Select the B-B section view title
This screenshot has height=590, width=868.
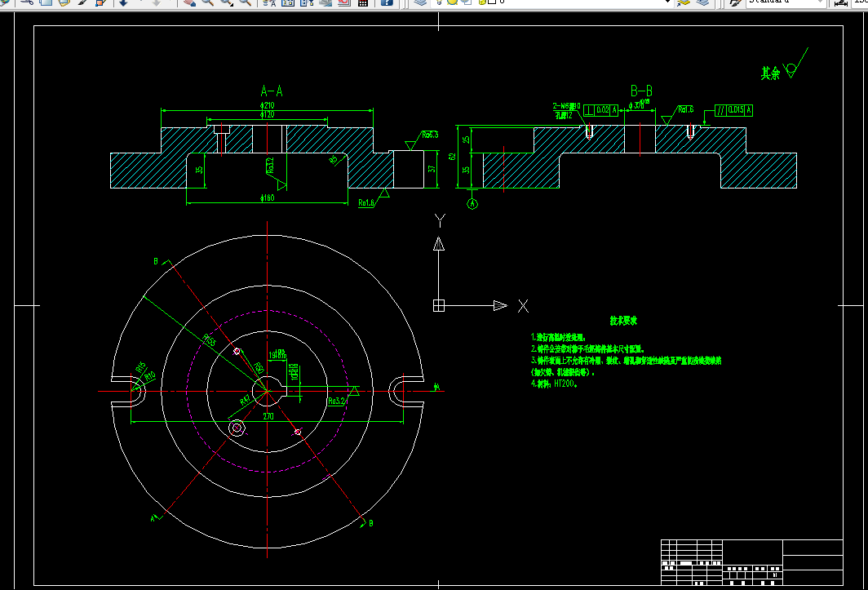pos(641,91)
